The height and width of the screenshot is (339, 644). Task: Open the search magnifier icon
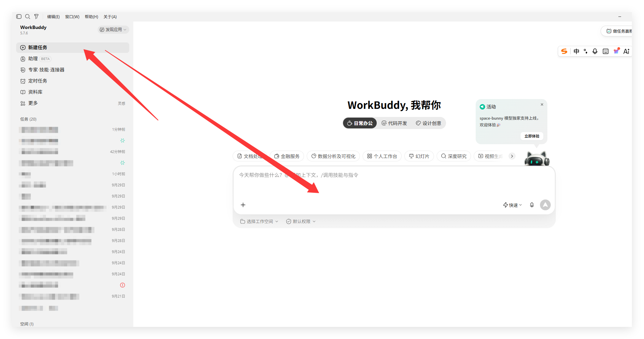(x=28, y=17)
